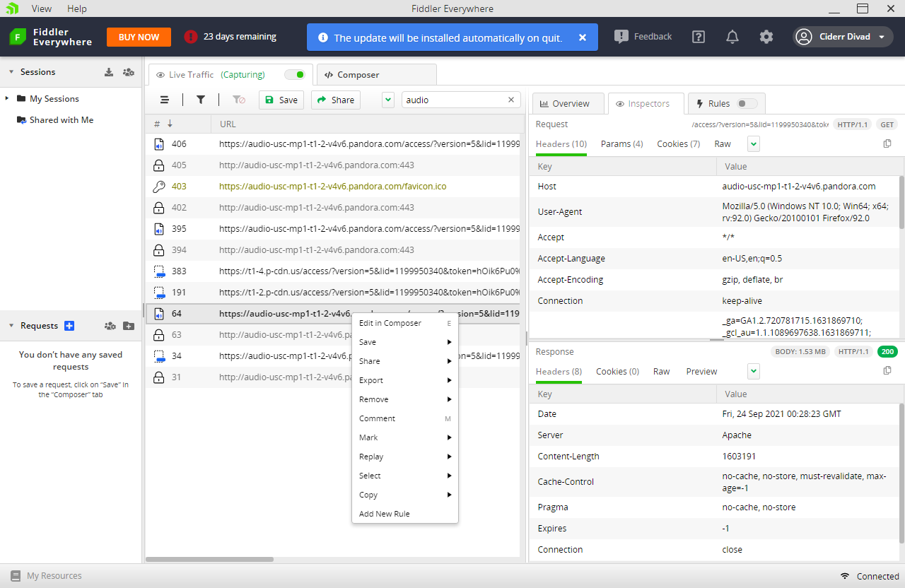
Task: Toggle Live Traffic capturing switch
Action: pyautogui.click(x=295, y=74)
